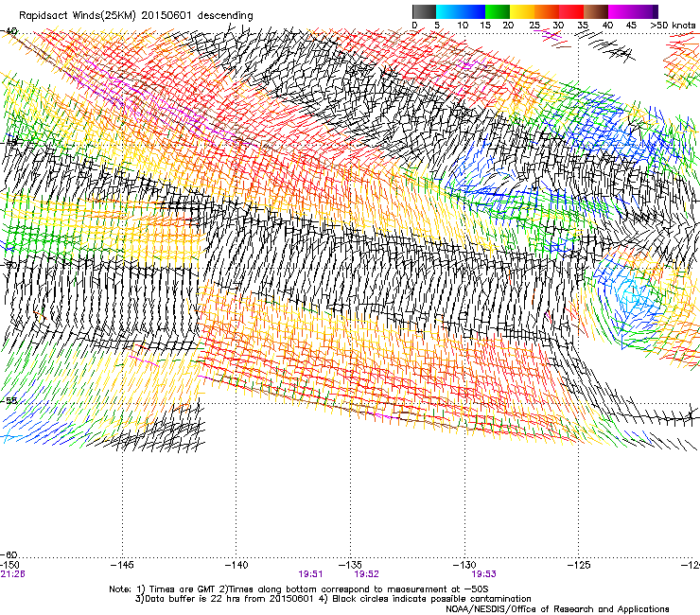Click the '25' legend scale label
Image resolution: width=700 pixels, height=615 pixels.
click(534, 26)
